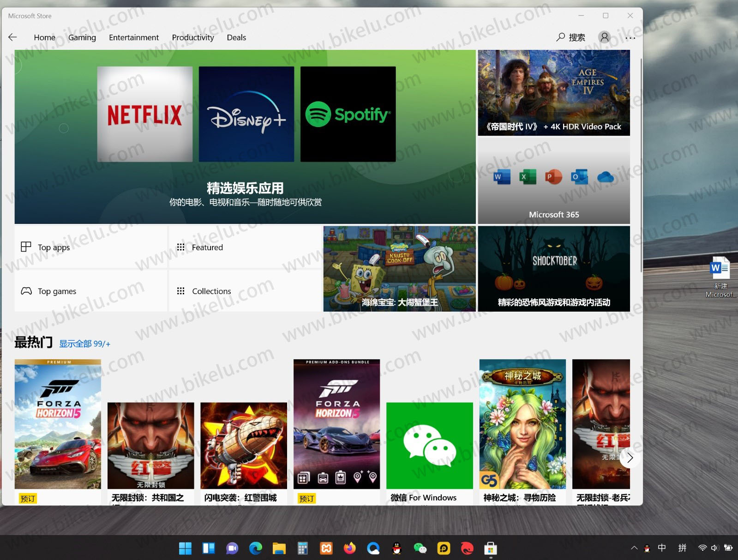
Task: Open QQ penguin from taskbar
Action: click(396, 548)
